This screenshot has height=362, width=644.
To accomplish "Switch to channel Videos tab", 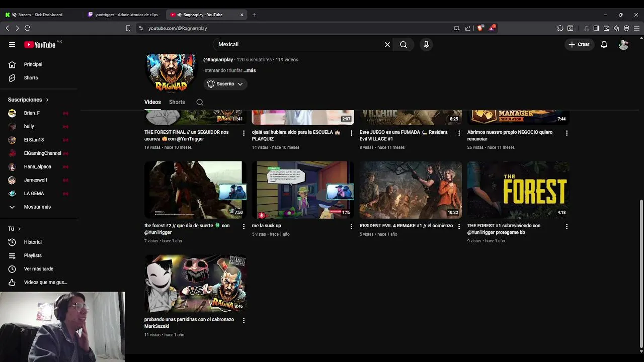I will coord(152,102).
